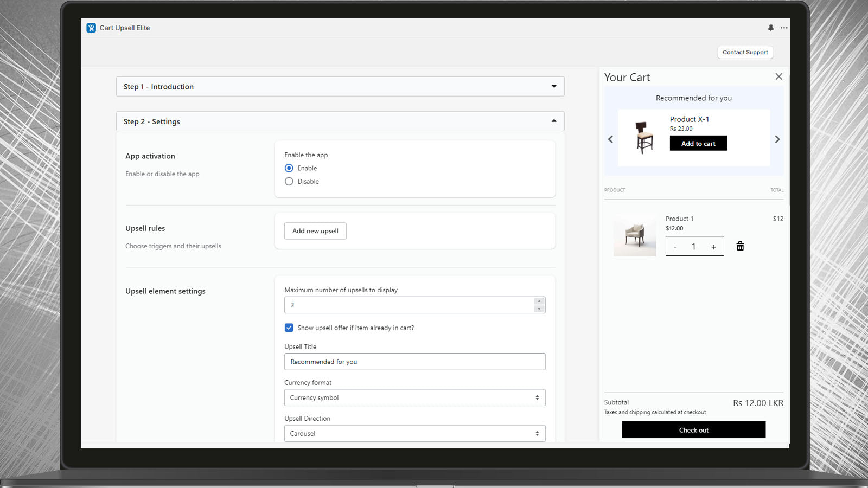Screen dimensions: 868x488
Task: Decrease Product 1 quantity with minus
Action: pos(675,247)
